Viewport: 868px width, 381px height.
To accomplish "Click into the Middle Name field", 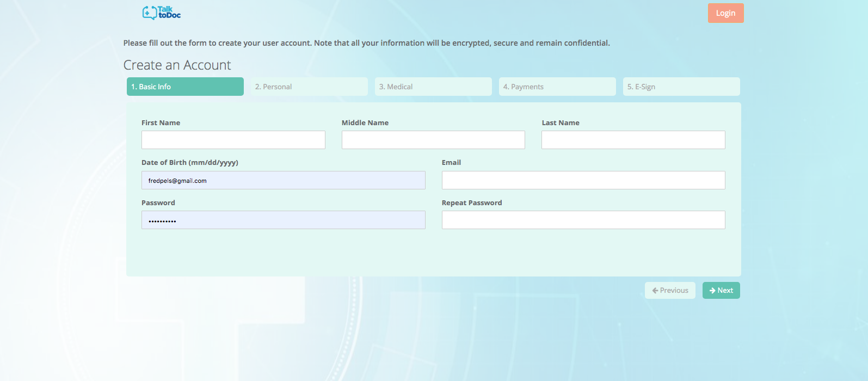I will (433, 140).
